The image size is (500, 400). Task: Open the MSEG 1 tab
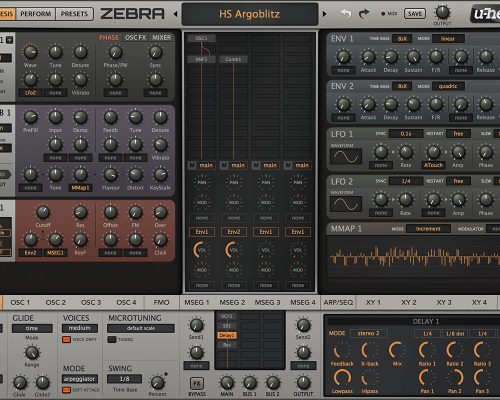197,303
